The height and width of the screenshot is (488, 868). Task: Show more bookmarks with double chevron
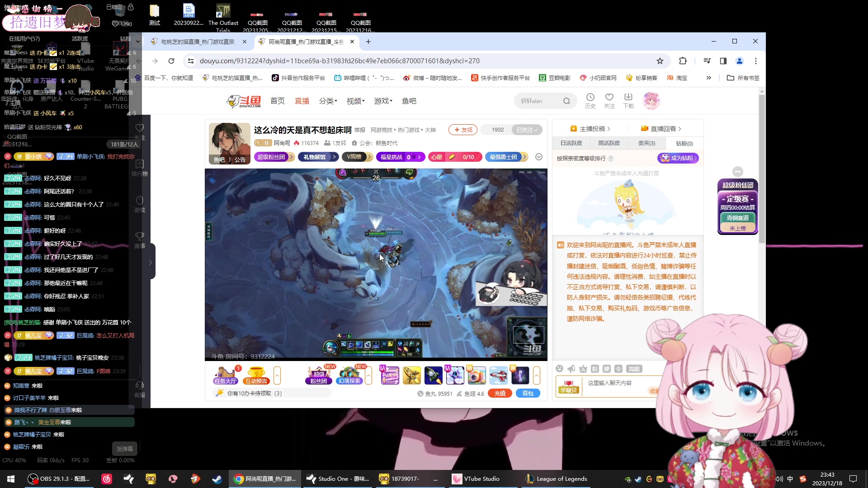click(709, 78)
